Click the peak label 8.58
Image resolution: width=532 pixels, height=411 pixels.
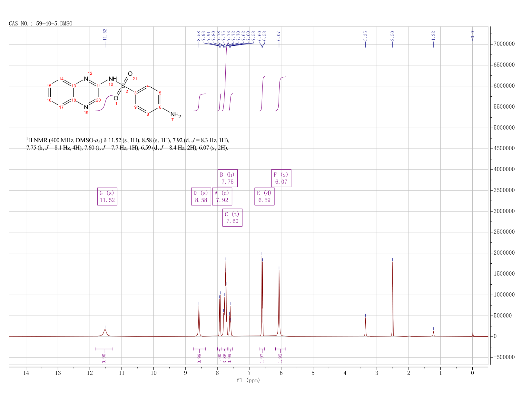coord(199,35)
